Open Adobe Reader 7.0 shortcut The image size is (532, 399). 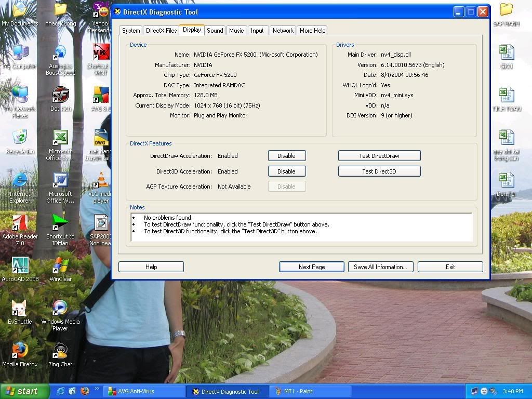click(20, 231)
